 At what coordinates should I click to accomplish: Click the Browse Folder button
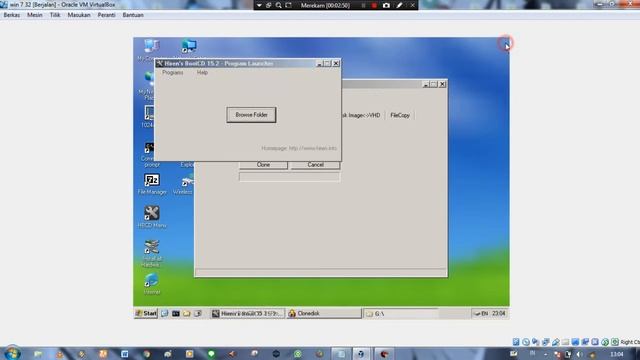coord(251,115)
